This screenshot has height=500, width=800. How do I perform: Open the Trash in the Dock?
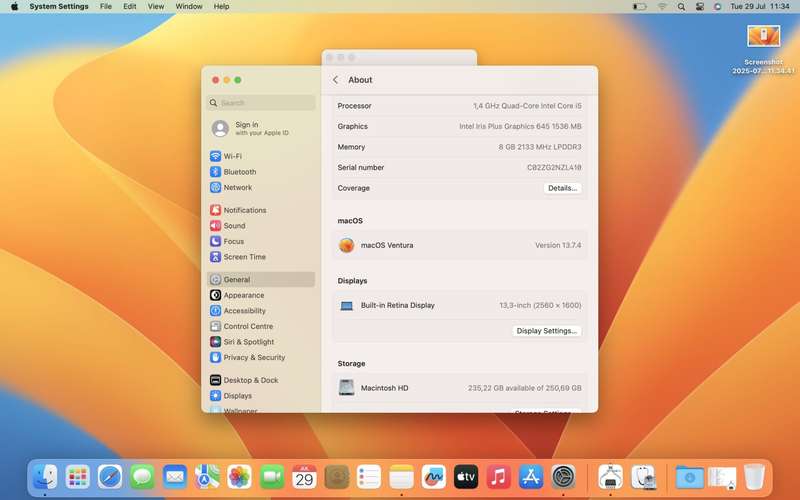[754, 477]
